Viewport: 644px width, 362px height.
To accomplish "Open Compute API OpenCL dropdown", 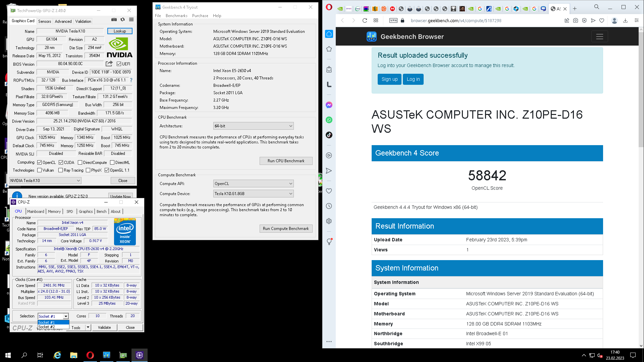I will tap(254, 184).
